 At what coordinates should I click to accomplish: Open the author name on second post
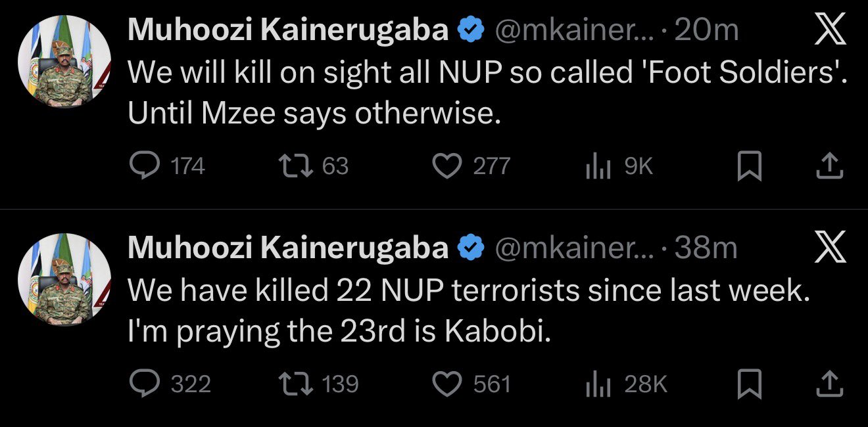[288, 248]
